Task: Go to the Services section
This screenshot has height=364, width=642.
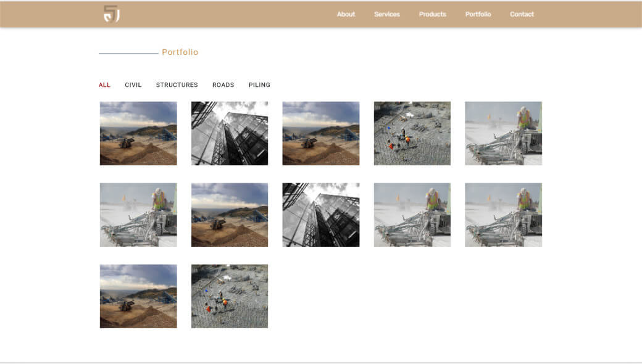Action: coord(387,14)
